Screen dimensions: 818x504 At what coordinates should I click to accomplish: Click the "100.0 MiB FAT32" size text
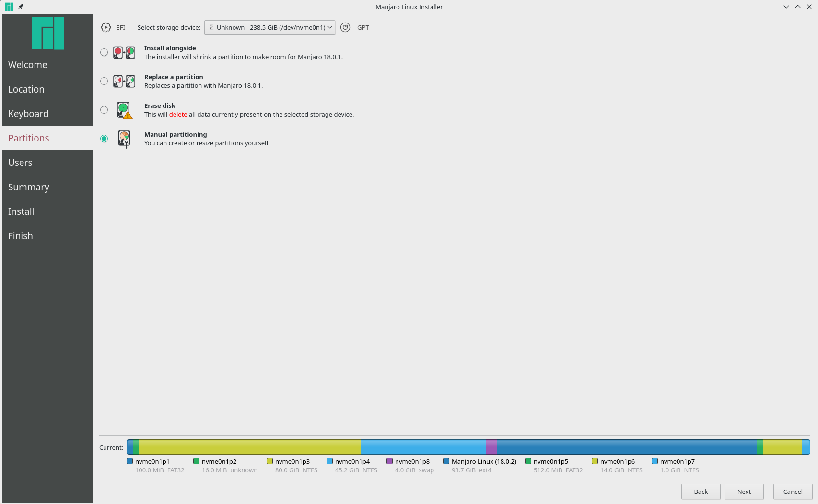point(160,470)
